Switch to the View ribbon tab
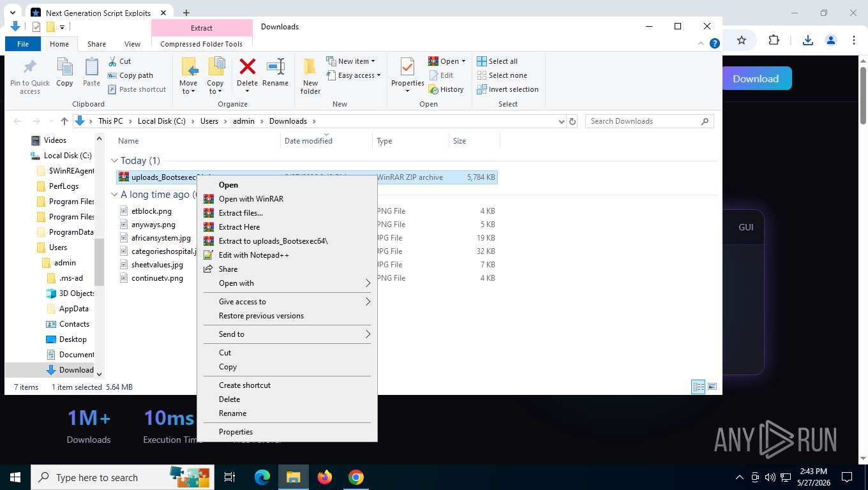Viewport: 868px width, 490px height. [132, 44]
